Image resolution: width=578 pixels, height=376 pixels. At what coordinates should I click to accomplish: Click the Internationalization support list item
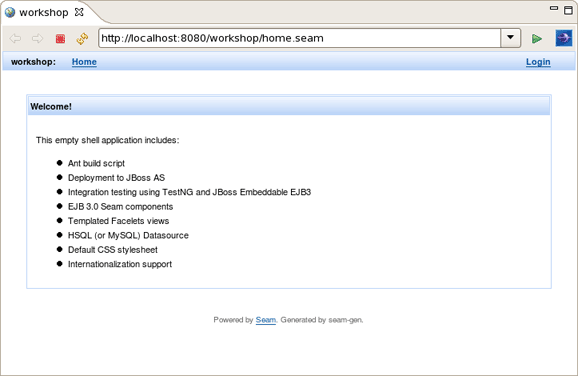tap(120, 264)
